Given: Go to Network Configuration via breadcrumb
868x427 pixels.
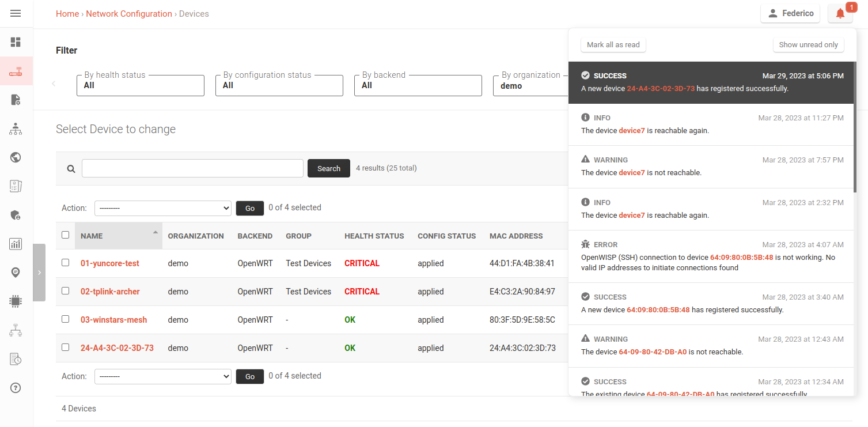Looking at the screenshot, I should coord(128,13).
